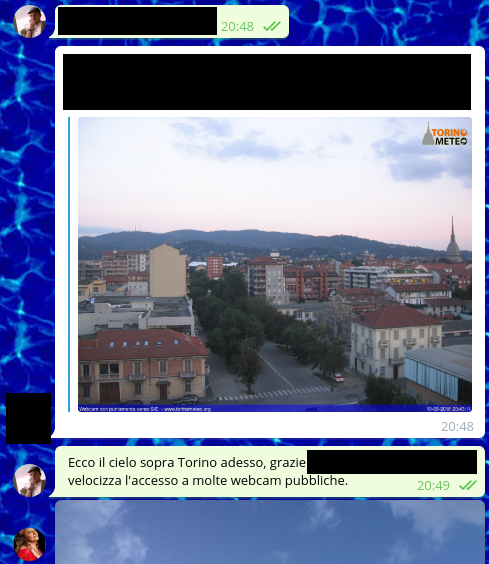This screenshot has height=564, width=489.
Task: Click the redacted link text above webcam image
Action: (x=267, y=82)
